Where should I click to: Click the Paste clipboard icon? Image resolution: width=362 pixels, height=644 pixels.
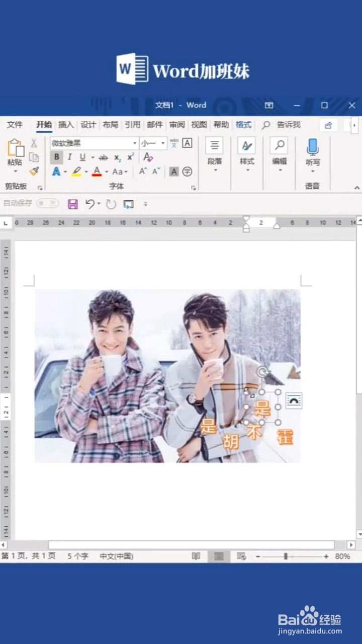15,148
